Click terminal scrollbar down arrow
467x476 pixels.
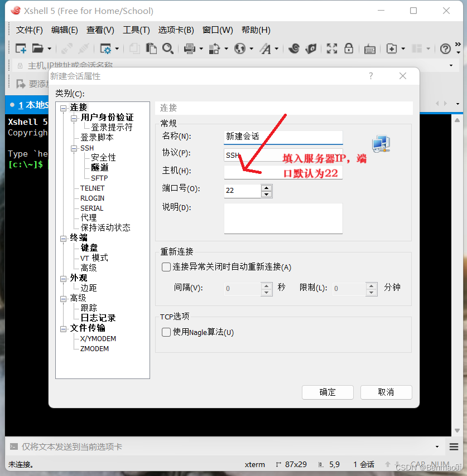(x=457, y=430)
